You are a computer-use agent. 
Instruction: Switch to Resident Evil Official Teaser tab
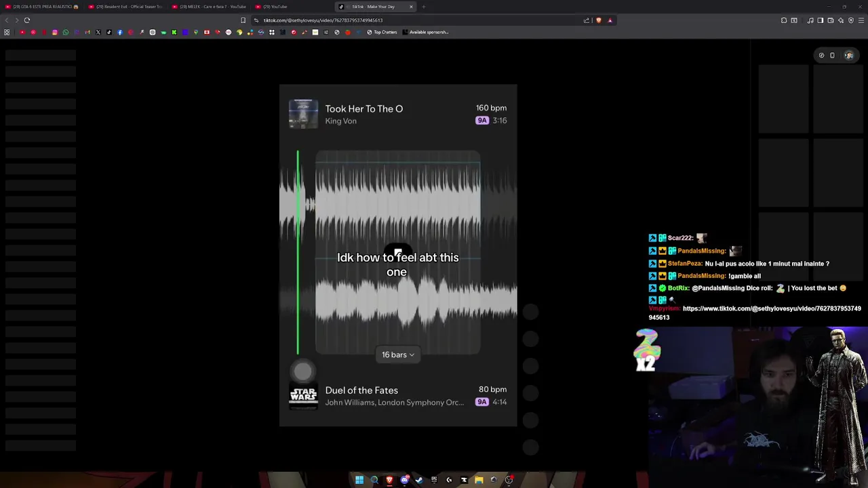click(x=125, y=7)
